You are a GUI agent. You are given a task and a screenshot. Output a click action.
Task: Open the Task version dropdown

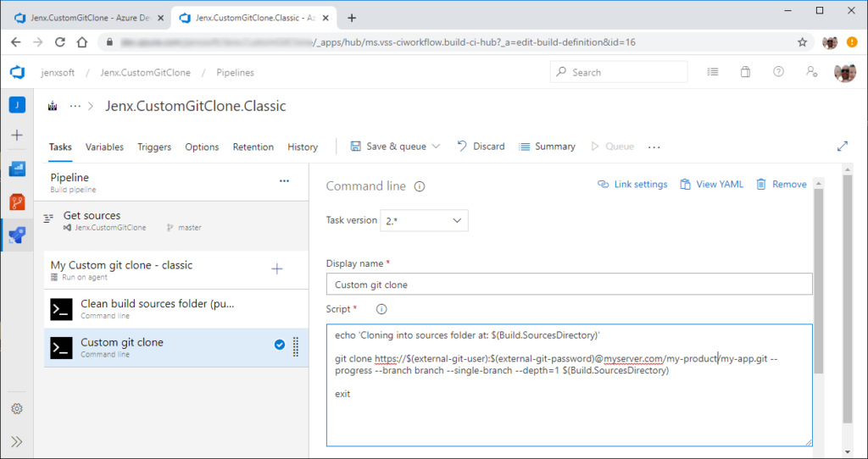[x=424, y=221]
